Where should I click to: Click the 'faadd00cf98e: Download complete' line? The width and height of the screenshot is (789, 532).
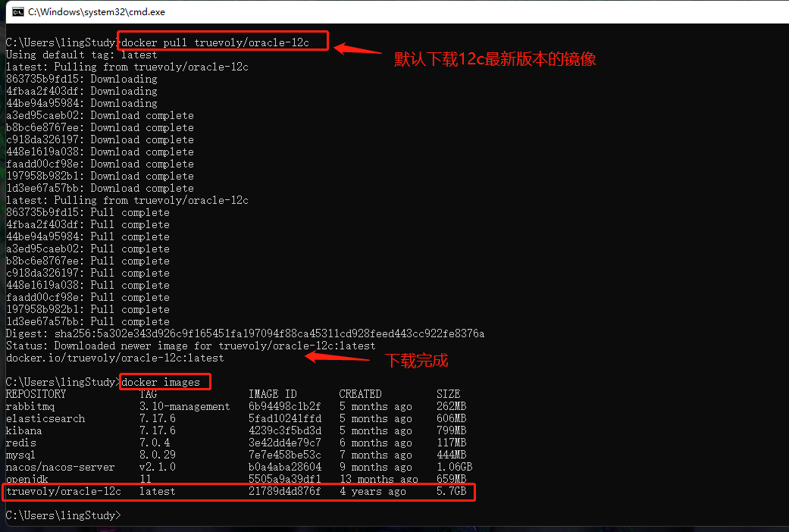[x=99, y=164]
